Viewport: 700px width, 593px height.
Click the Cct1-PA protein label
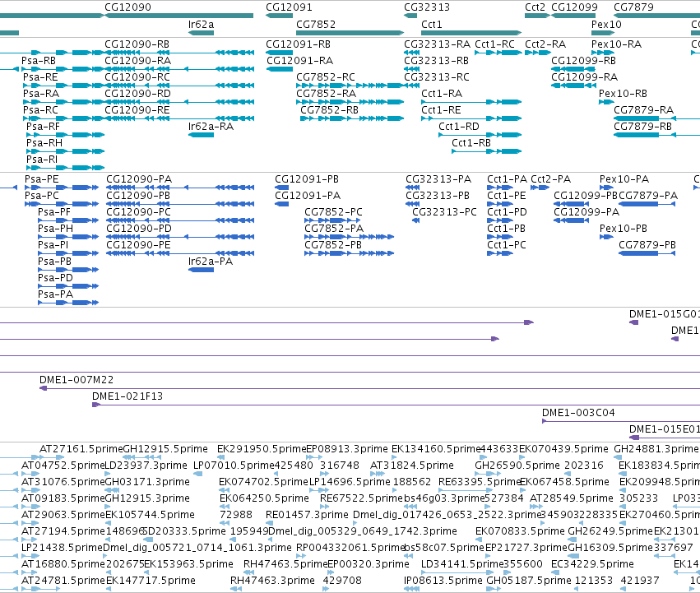tap(507, 179)
